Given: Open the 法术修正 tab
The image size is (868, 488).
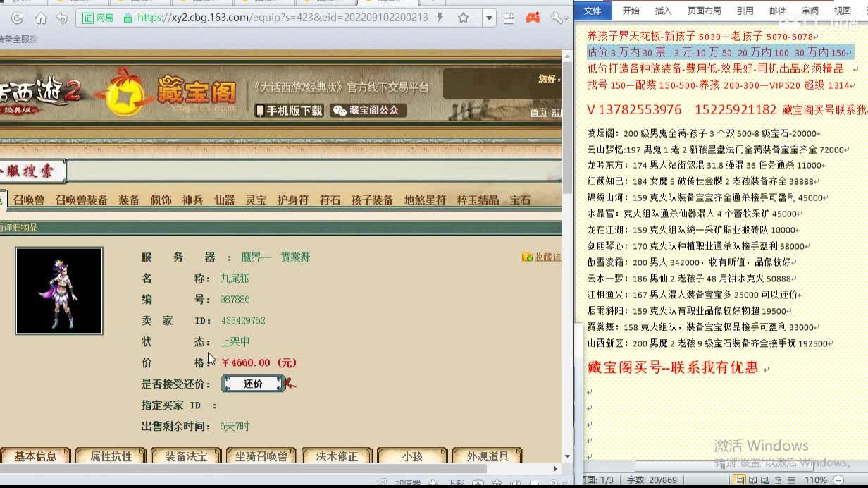Looking at the screenshot, I should click(337, 456).
